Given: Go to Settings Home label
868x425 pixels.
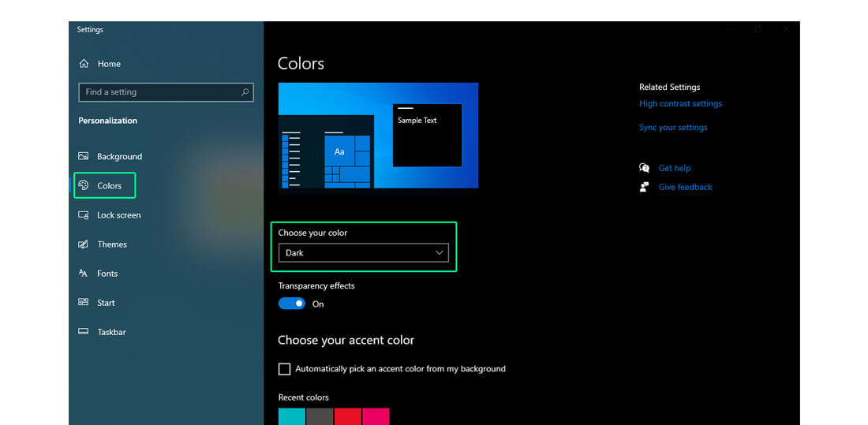Looking at the screenshot, I should click(109, 64).
